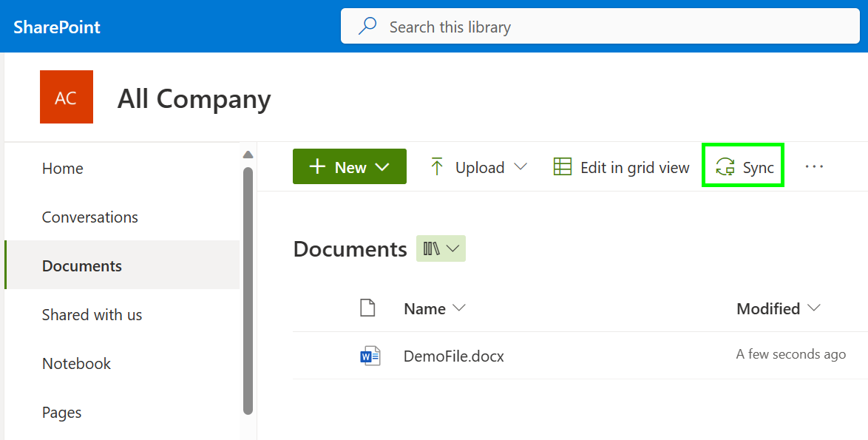Click the Word icon for DemoFile.docx
This screenshot has height=440, width=868.
(370, 356)
